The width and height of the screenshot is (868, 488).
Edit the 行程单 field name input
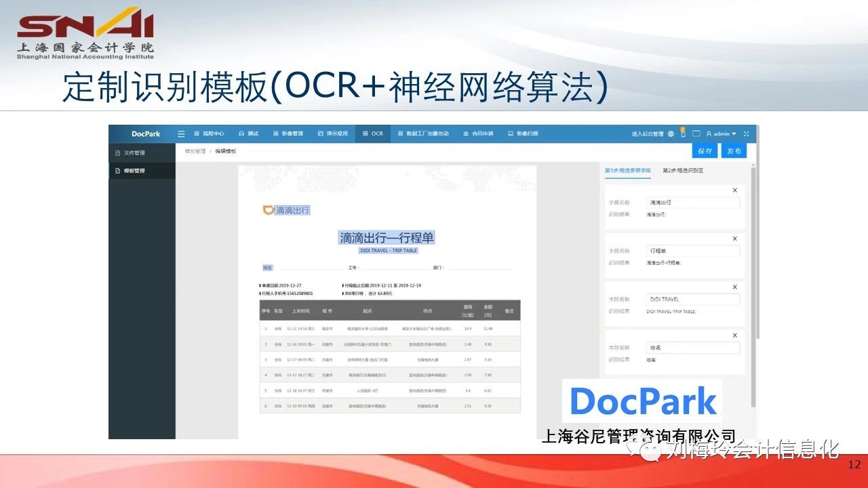692,251
